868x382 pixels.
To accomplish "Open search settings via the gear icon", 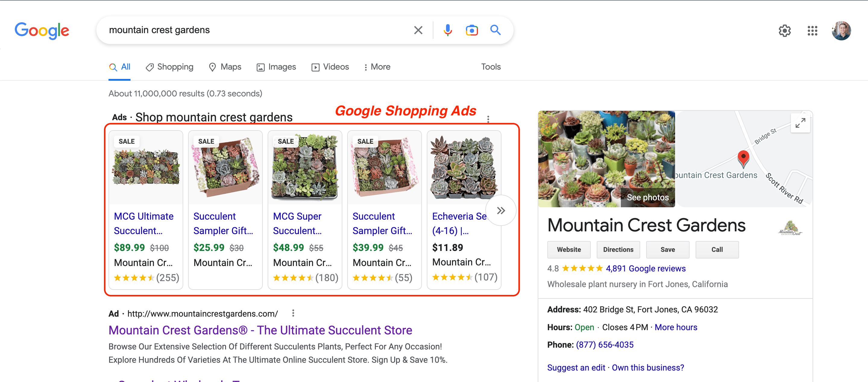I will pos(785,31).
